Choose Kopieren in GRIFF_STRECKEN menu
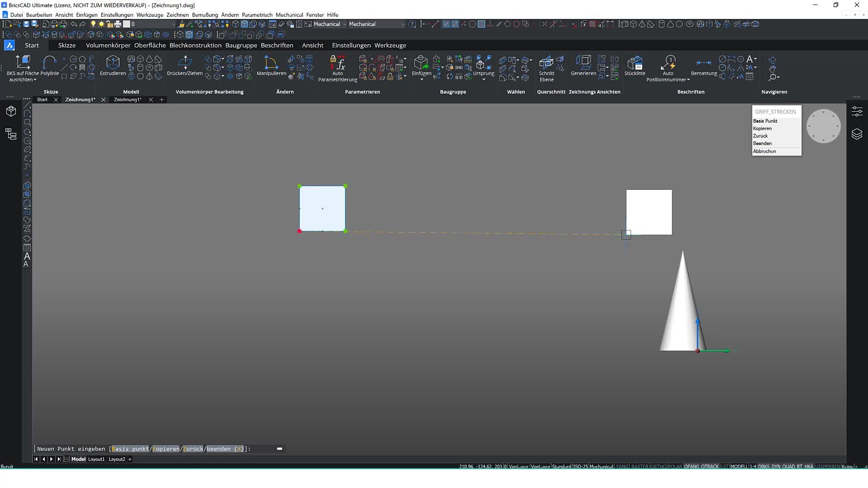Screen dimensions: 868x488 click(x=776, y=129)
